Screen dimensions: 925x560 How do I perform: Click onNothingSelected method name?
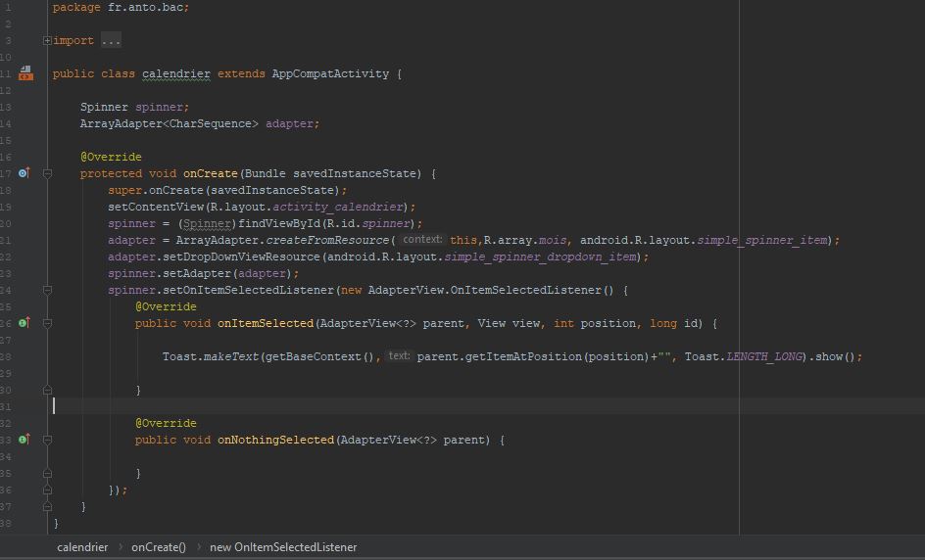pos(275,440)
